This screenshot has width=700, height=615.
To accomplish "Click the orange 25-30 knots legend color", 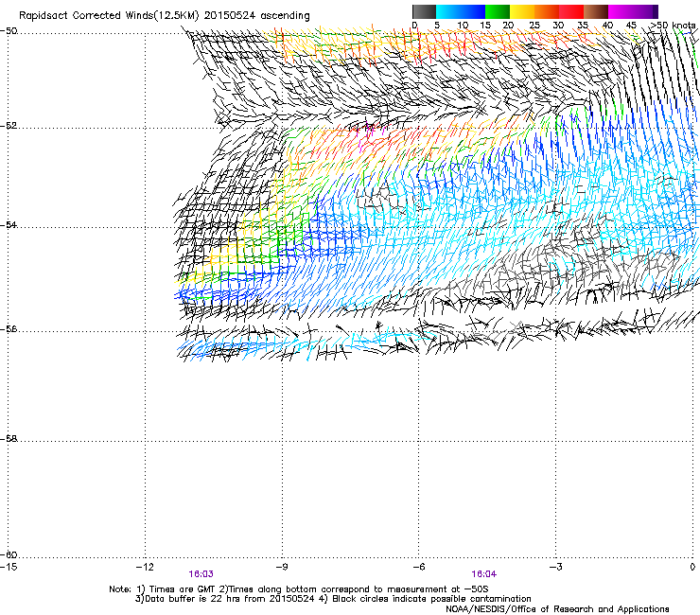I will pos(547,11).
